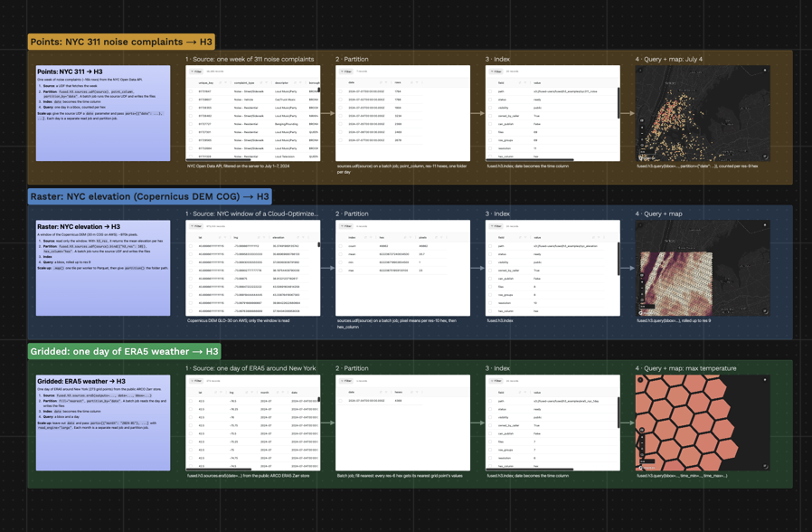Select the 'Gridded: ERA5 weather → H3' sticky note
Viewport: 812px width, 532px height.
103,423
